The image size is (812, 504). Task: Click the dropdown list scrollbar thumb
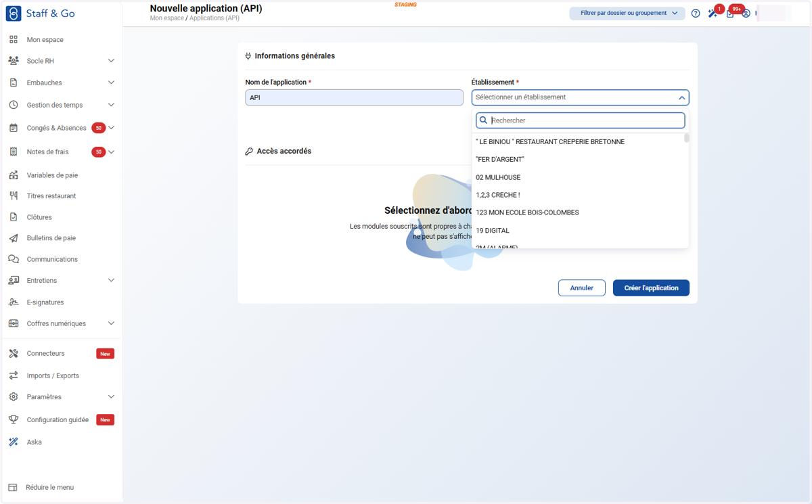(x=686, y=138)
